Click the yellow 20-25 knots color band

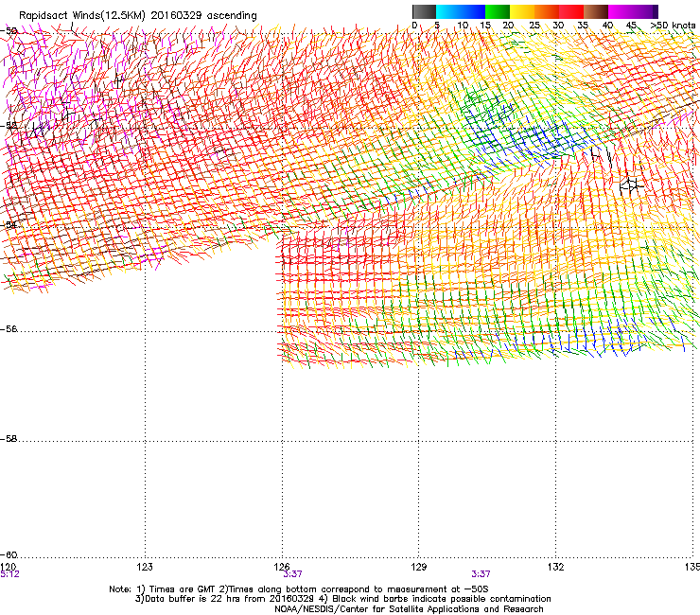(x=522, y=11)
